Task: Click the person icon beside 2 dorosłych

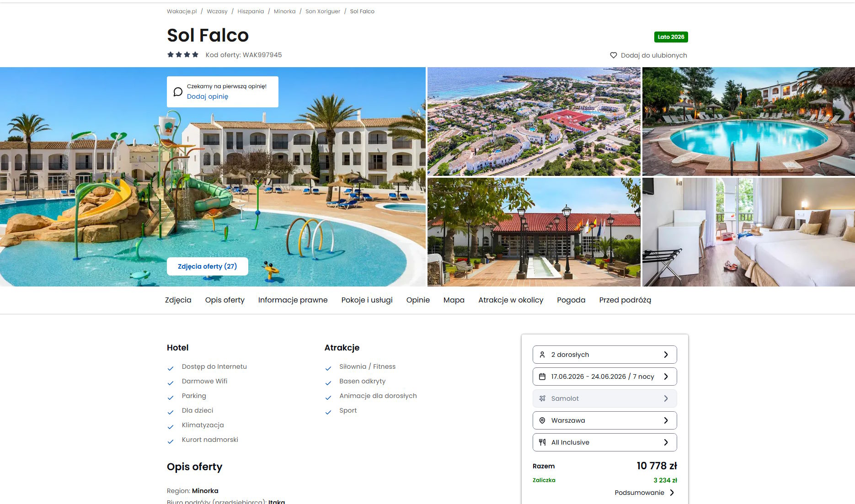Action: pyautogui.click(x=542, y=355)
